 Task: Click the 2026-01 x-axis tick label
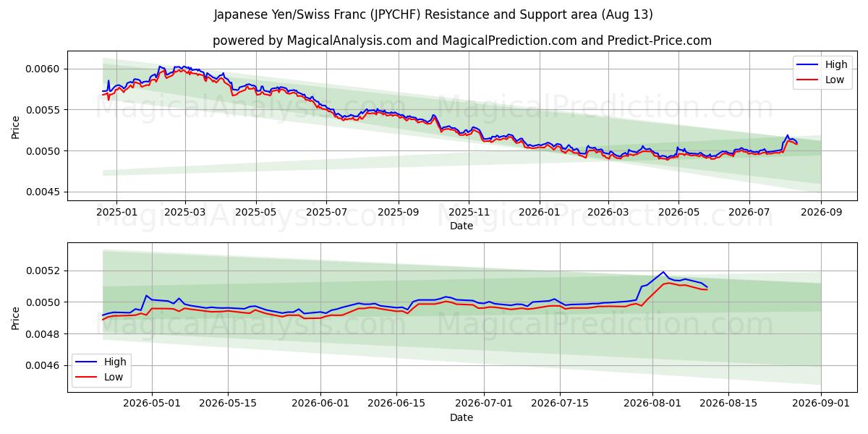pos(539,213)
